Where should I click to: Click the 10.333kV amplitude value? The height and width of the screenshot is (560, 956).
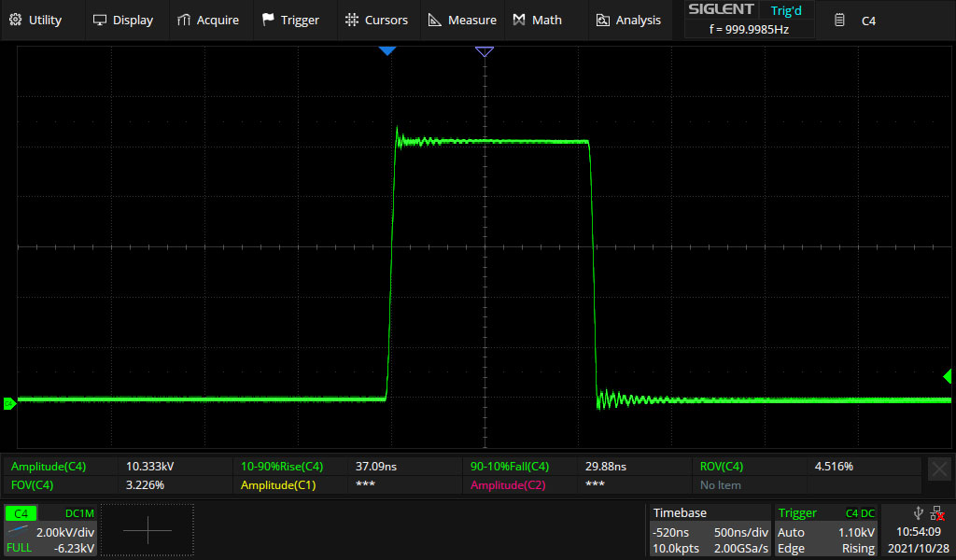pos(149,466)
